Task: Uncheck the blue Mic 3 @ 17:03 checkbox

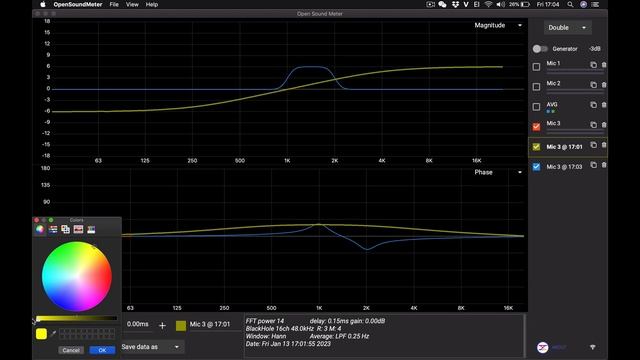Action: click(536, 167)
